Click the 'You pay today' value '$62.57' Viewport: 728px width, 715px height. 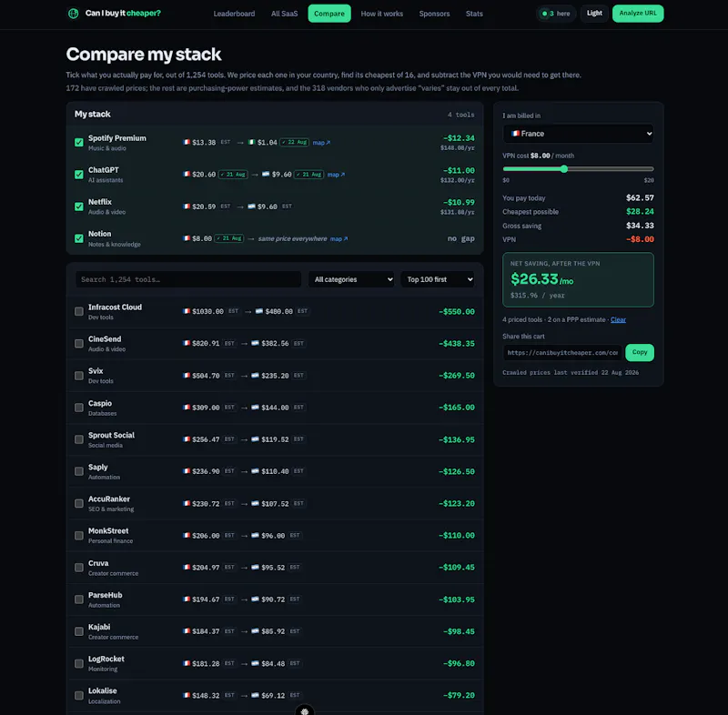(640, 197)
